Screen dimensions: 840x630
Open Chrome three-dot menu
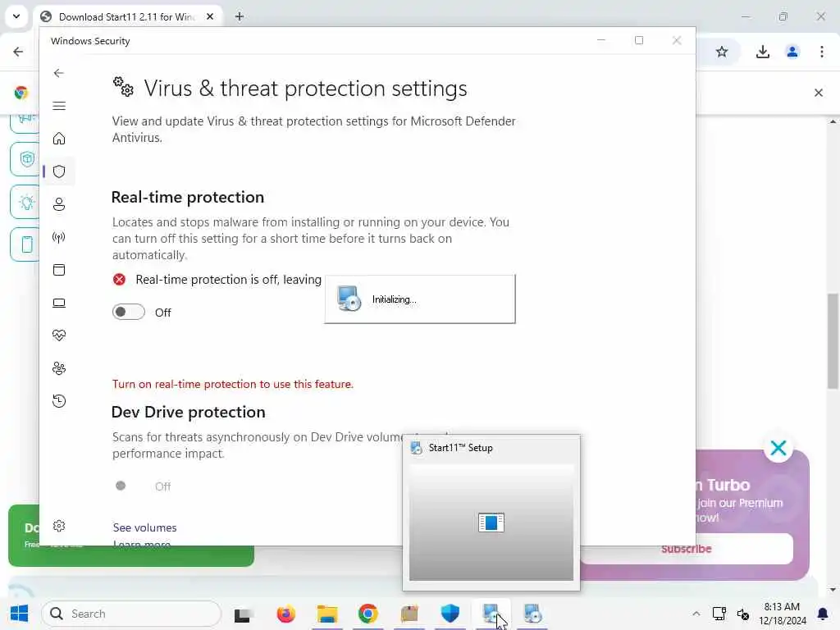coord(822,52)
